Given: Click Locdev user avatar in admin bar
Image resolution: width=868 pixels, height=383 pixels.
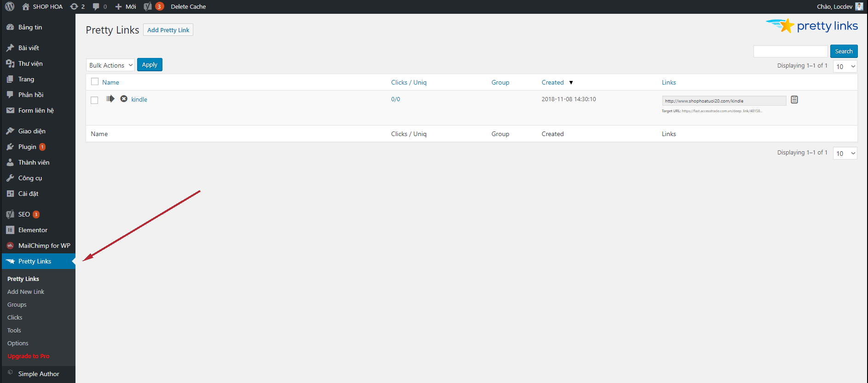Looking at the screenshot, I should 859,6.
